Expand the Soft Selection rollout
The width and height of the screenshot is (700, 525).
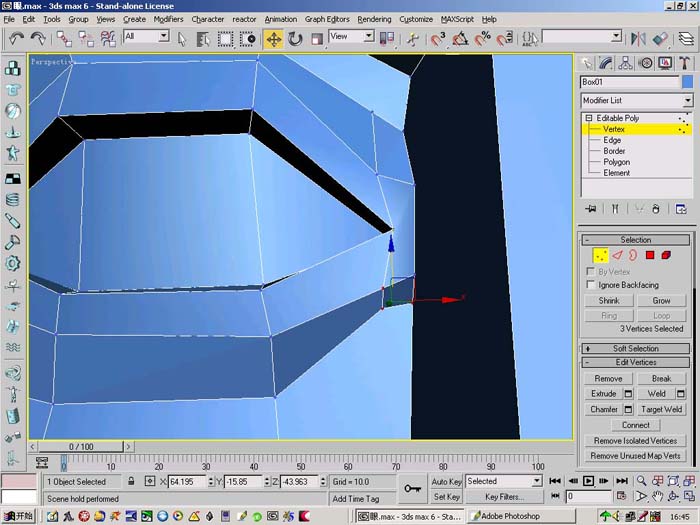point(636,348)
